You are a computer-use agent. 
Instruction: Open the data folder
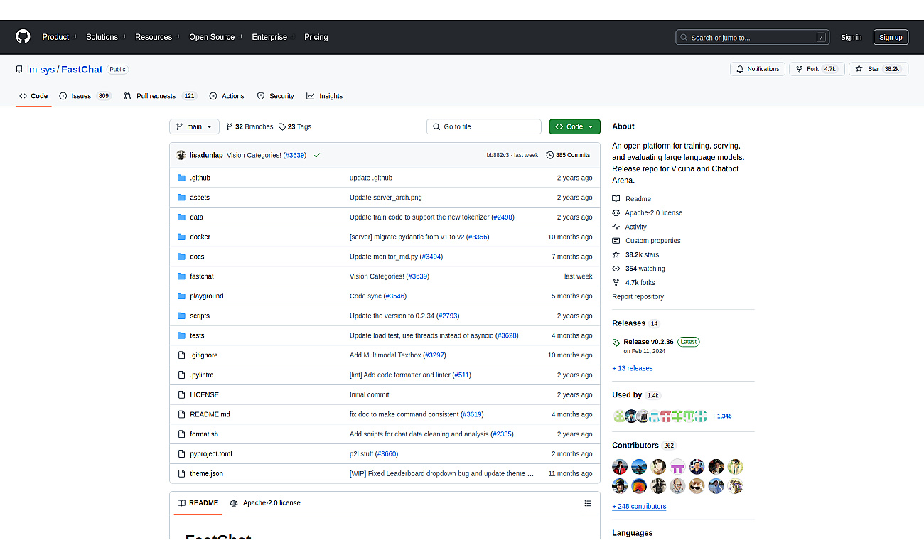pos(196,217)
